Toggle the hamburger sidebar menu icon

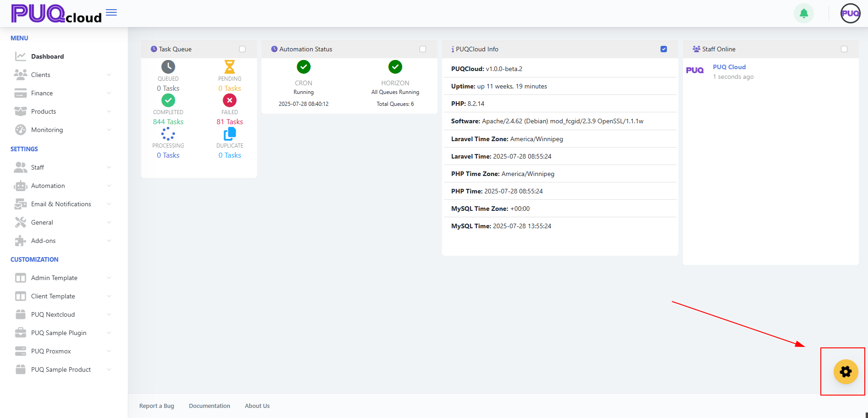[x=111, y=12]
